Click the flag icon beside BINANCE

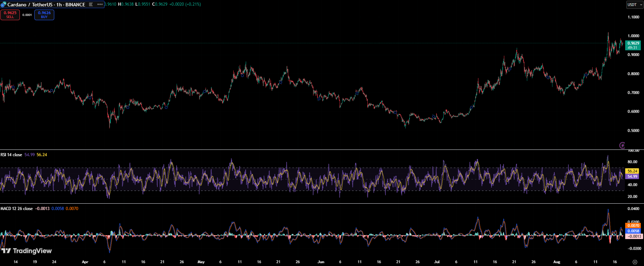pos(91,5)
